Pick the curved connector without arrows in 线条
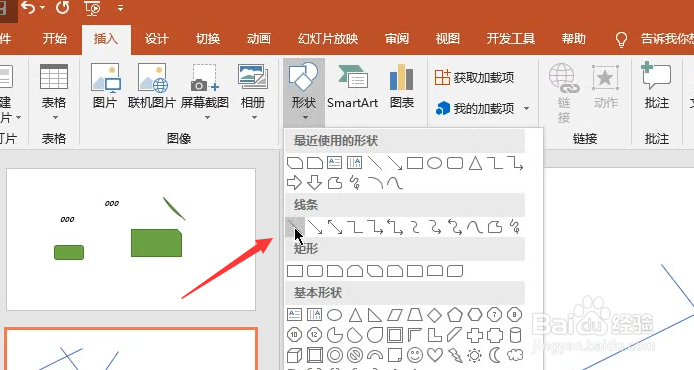The image size is (694, 370). [415, 227]
